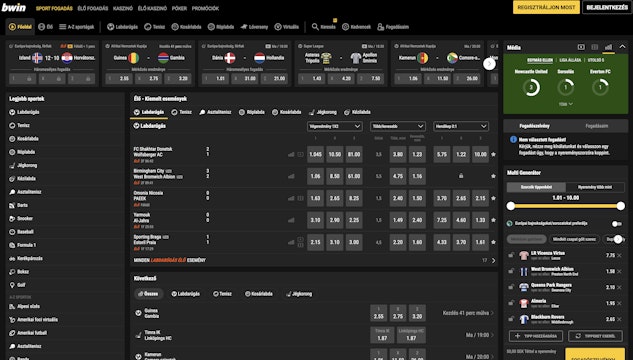633x360 pixels.
Task: Click the right handle of the odds slider
Action: click(x=621, y=206)
